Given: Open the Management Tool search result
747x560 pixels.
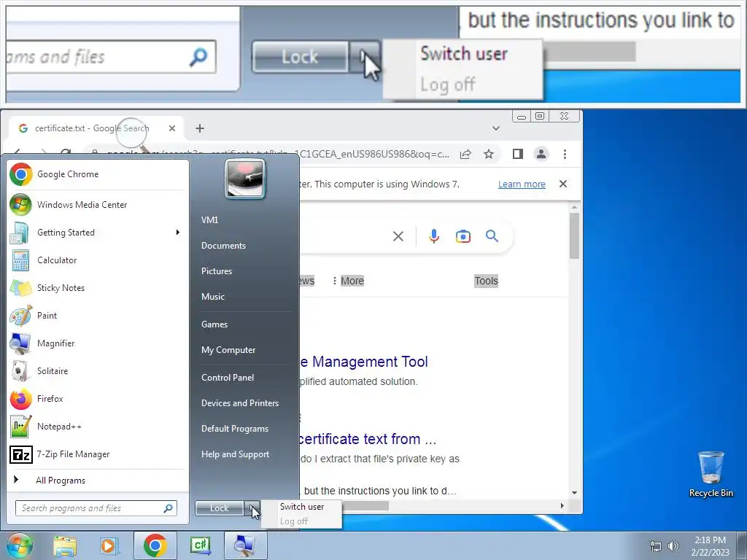Looking at the screenshot, I should (364, 362).
